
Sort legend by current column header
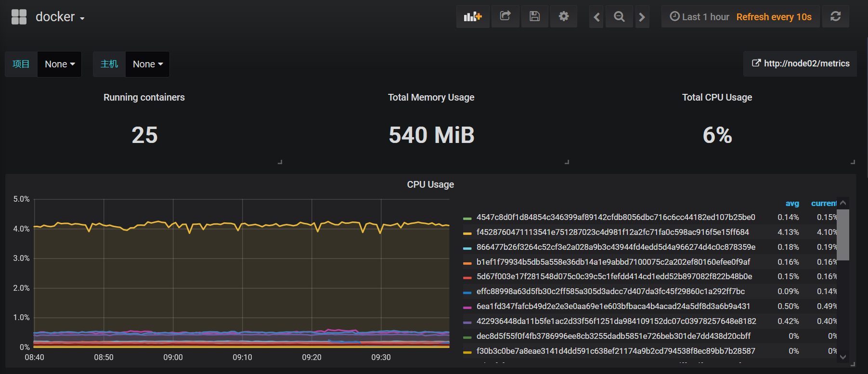tap(824, 204)
